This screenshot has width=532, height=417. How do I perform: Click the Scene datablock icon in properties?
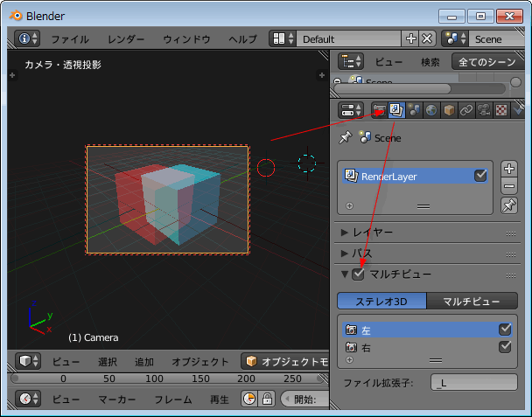pos(365,137)
